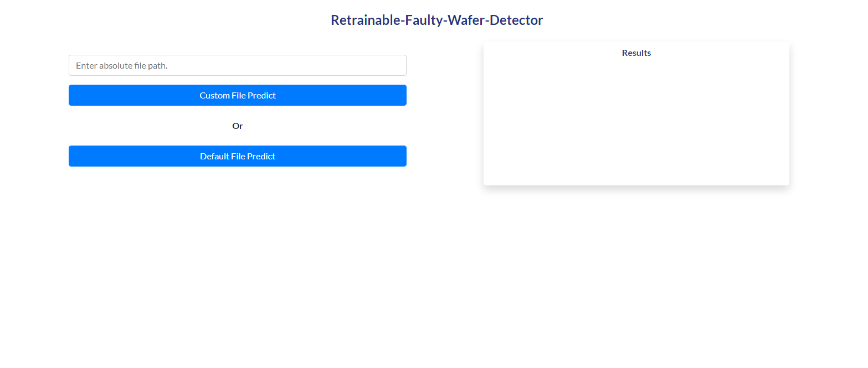This screenshot has width=868, height=368.
Task: Run prediction on a custom file
Action: (x=237, y=95)
